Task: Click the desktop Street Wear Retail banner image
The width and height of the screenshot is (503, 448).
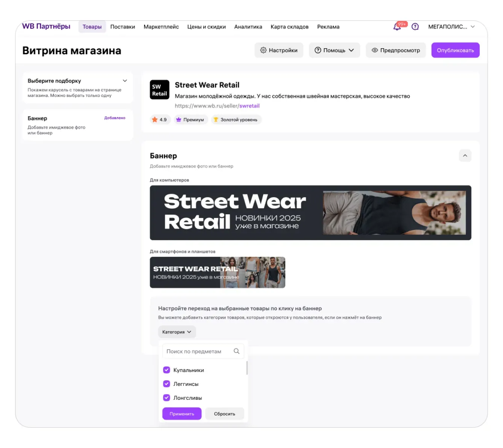Action: click(x=310, y=213)
